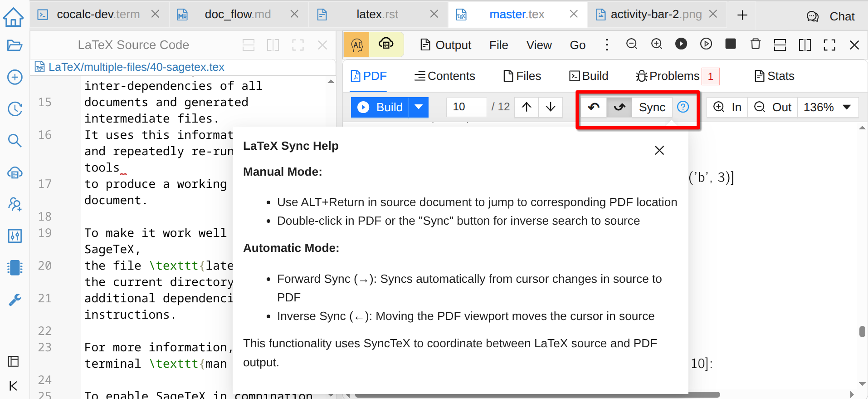The image size is (868, 399).
Task: Open sync help question mark icon
Action: (683, 107)
